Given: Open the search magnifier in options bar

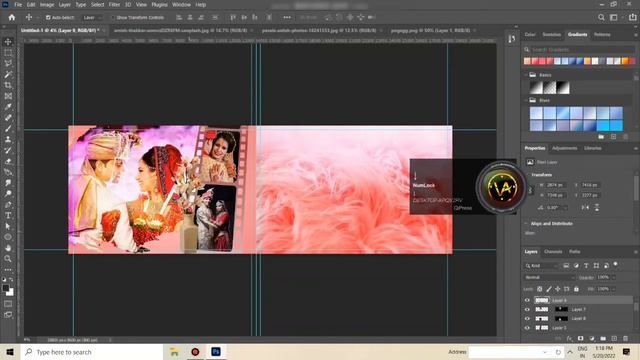Looking at the screenshot, I should click(x=601, y=18).
